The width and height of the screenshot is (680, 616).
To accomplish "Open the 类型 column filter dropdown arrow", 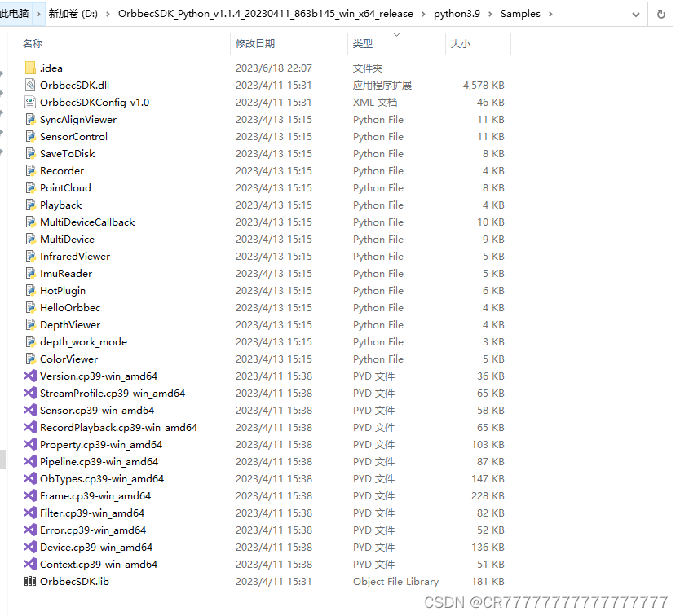I will (396, 35).
